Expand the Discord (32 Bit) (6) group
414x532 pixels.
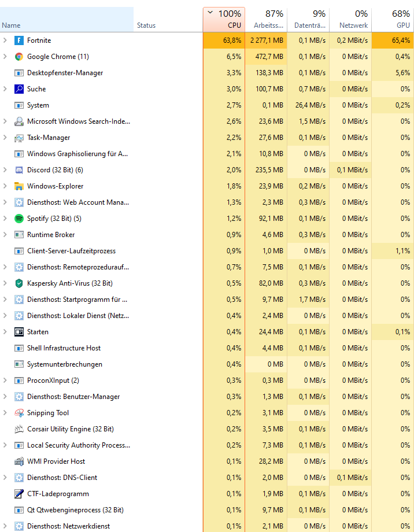(5, 170)
